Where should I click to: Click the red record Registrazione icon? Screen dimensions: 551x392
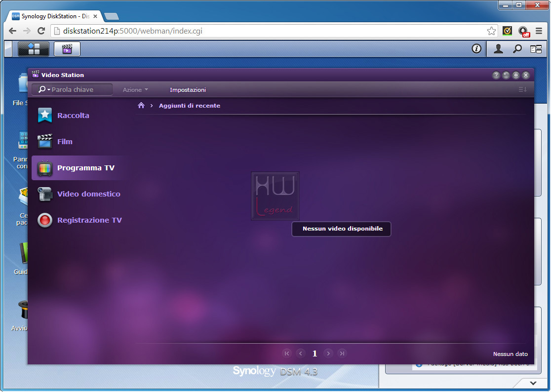click(45, 220)
